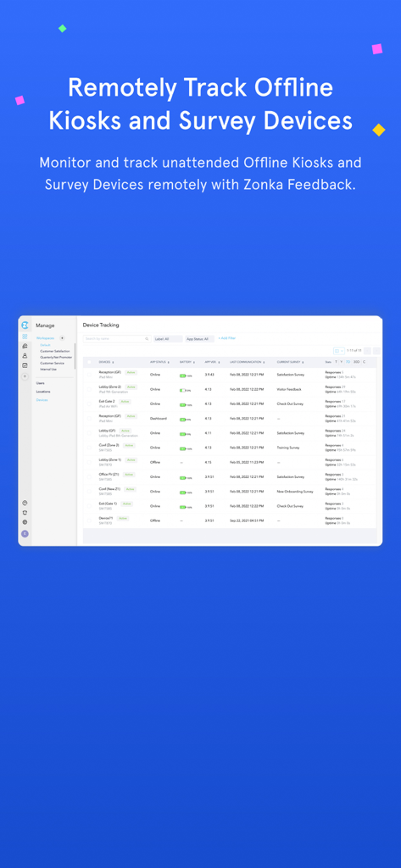Click the Zonka logo icon in sidebar
This screenshot has width=401, height=868.
25,325
